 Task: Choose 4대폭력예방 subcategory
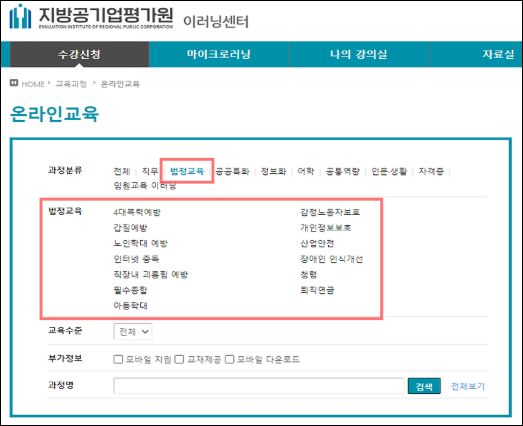137,212
